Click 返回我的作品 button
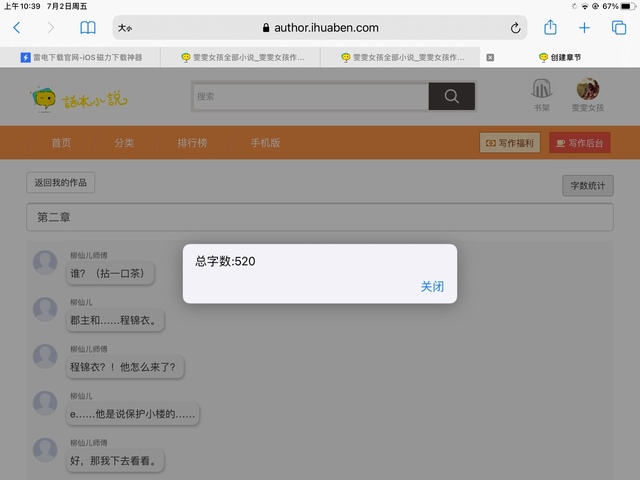The width and height of the screenshot is (640, 480). point(61,183)
